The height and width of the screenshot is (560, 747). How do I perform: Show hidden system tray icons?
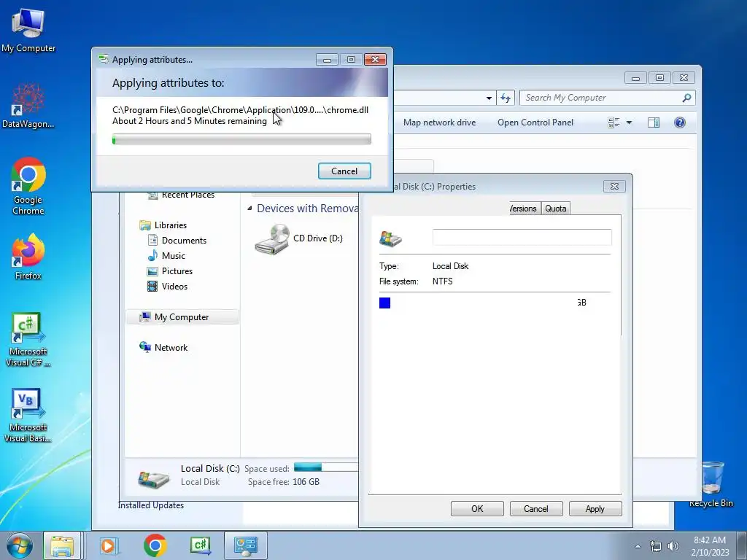(638, 546)
